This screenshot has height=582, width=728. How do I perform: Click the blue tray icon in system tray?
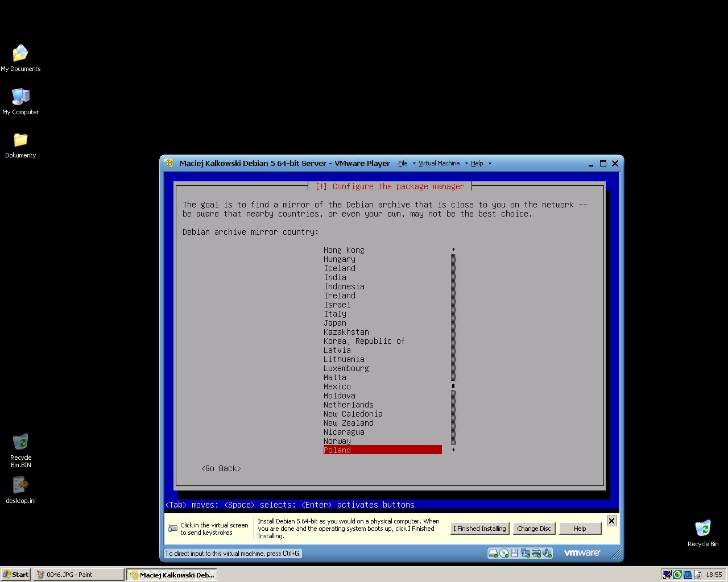pos(688,575)
